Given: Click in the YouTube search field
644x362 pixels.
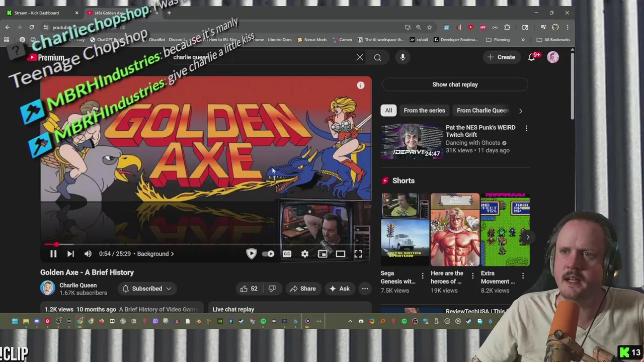Looking at the screenshot, I should pos(262,57).
